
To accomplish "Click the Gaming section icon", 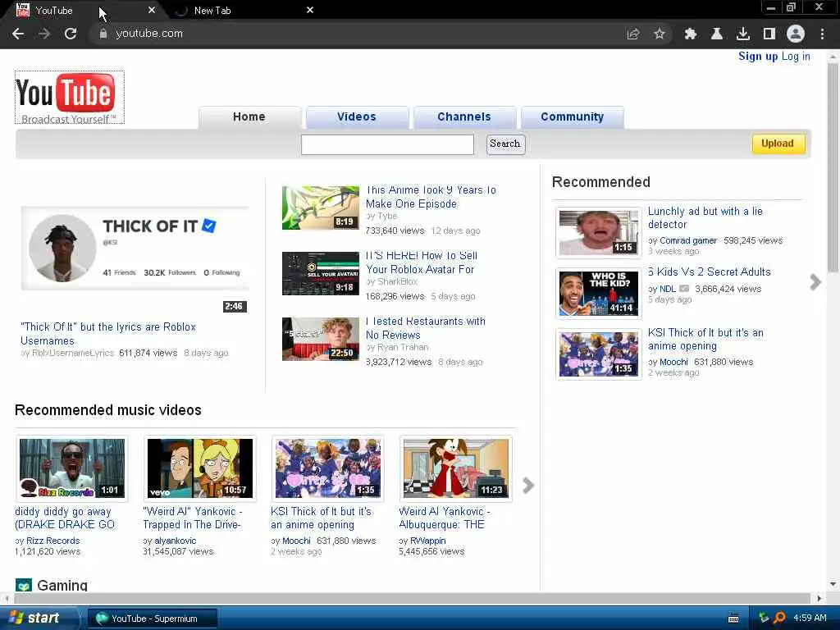I will tap(24, 585).
